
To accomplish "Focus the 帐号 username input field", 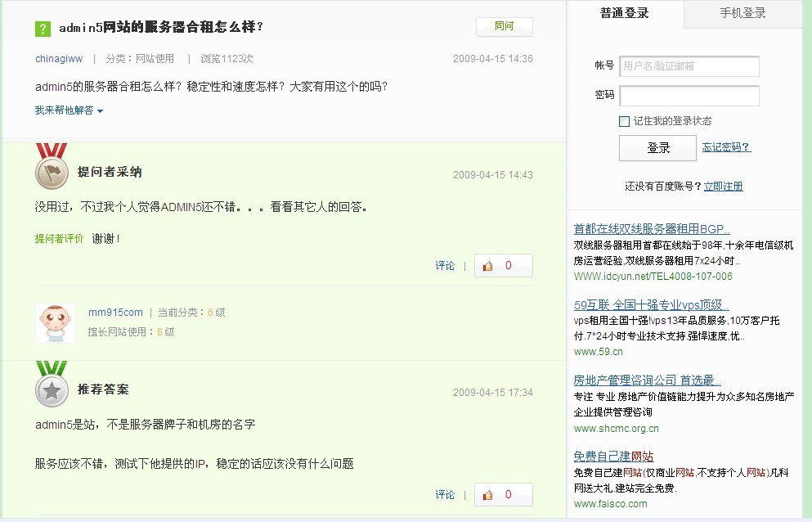I will pos(689,66).
